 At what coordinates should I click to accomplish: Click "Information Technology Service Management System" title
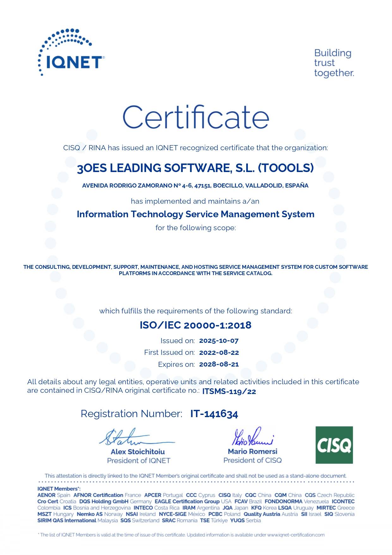tap(195, 214)
